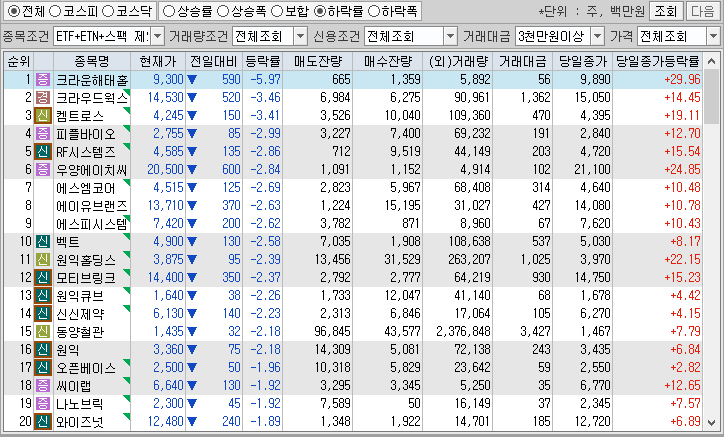Click the 증 badge icon for 우양에이치씨

tap(43, 170)
